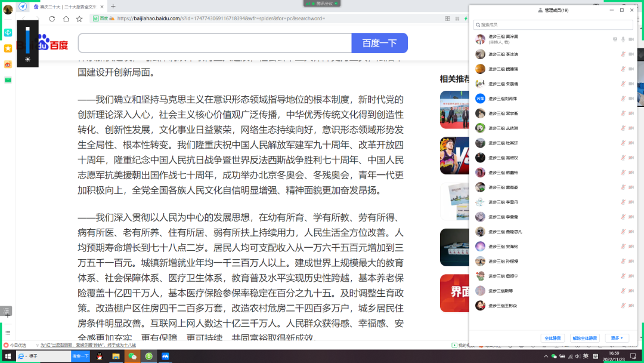Image resolution: width=644 pixels, height=363 pixels.
Task: Expand hidden icons in the system tray
Action: (546, 356)
